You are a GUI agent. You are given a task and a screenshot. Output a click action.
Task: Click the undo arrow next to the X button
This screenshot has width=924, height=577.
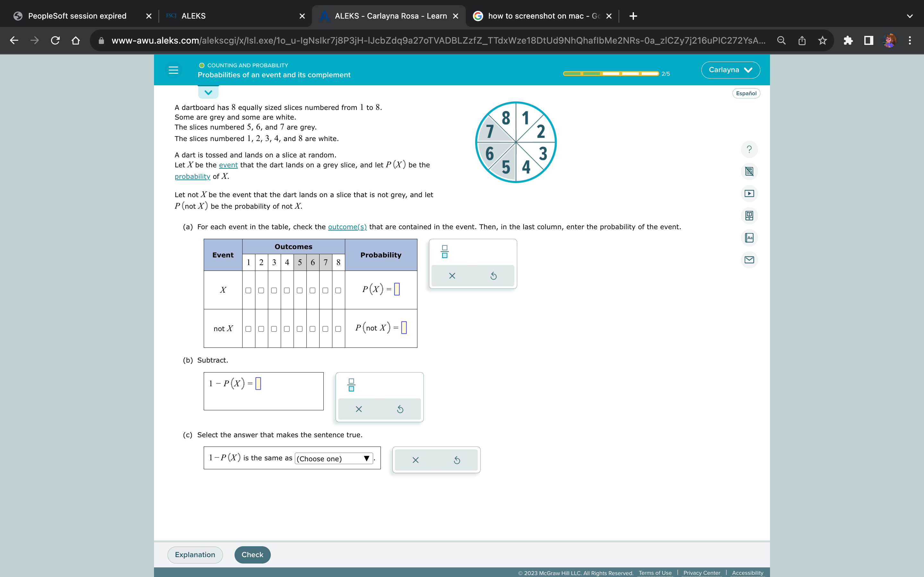[493, 276]
